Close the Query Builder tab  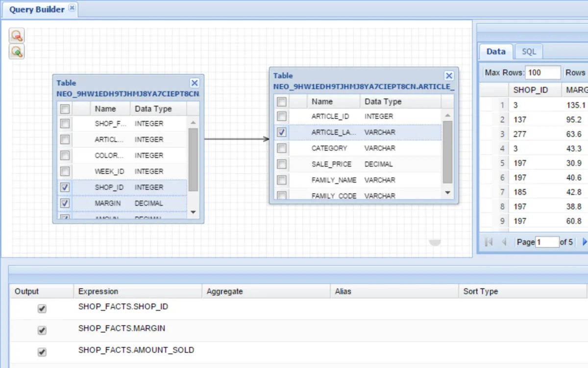72,8
